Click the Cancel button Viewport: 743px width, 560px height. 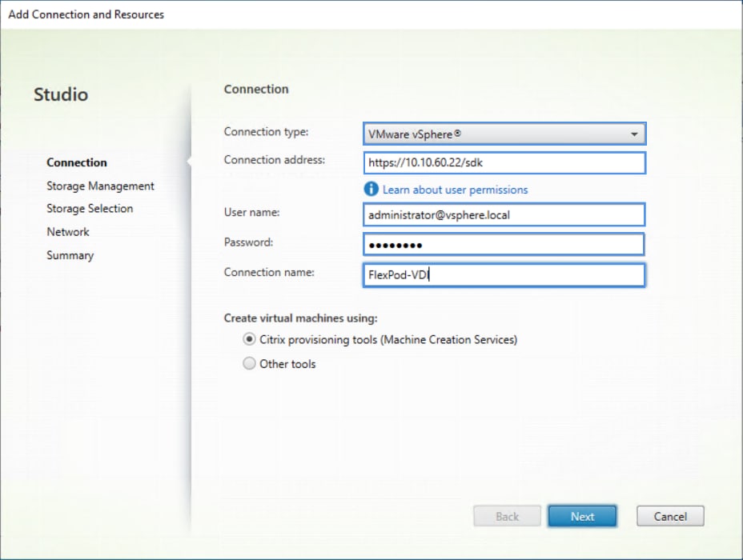tap(670, 517)
